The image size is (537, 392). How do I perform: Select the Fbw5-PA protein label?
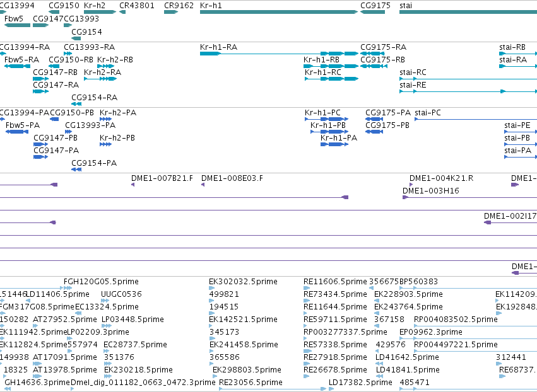(23, 125)
